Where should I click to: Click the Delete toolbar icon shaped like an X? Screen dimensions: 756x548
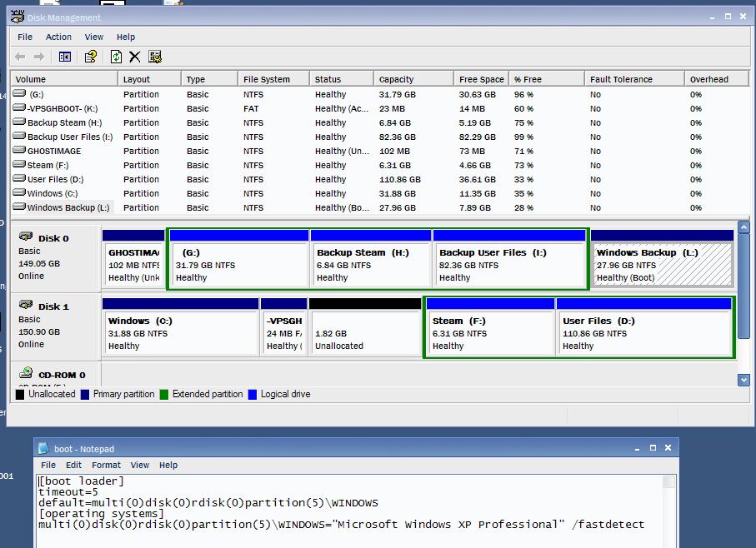click(x=135, y=57)
